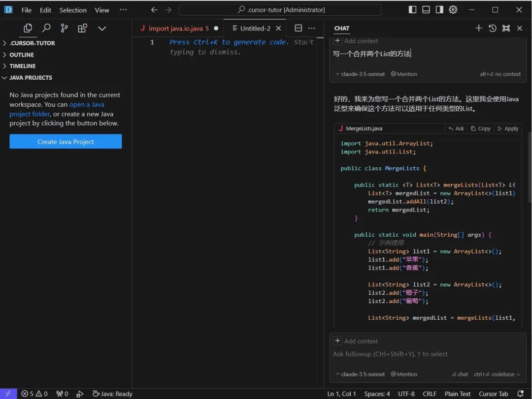Close the Chat panel

520,28
